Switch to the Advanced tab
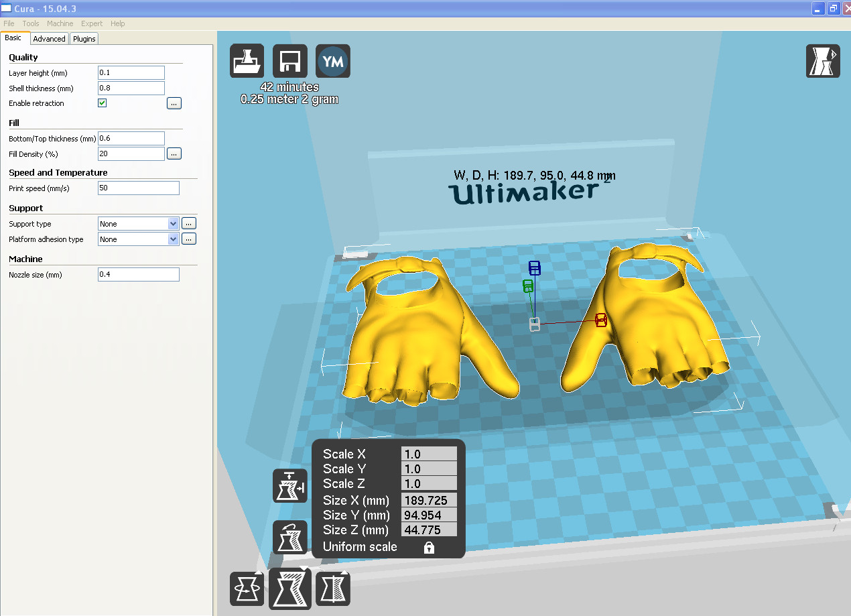The image size is (851, 616). [x=50, y=39]
